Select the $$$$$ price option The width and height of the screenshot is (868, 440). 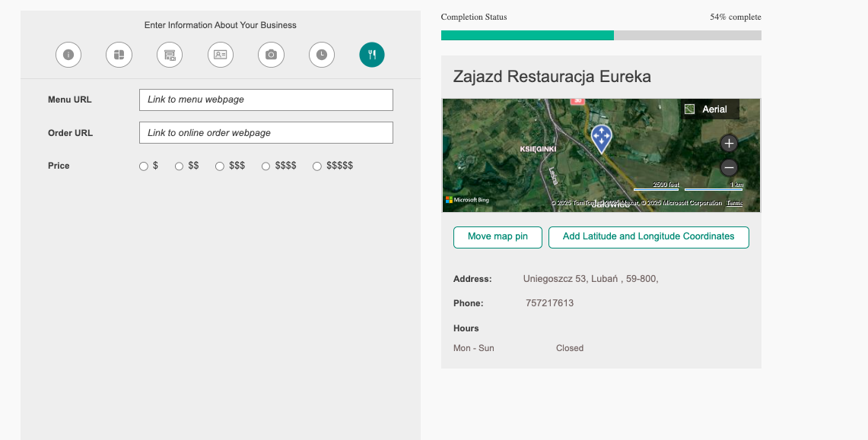click(317, 166)
